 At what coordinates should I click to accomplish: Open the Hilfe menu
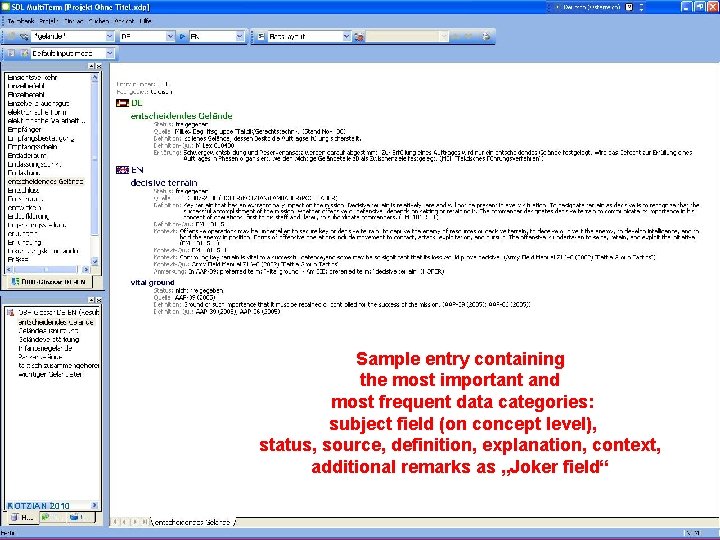146,21
